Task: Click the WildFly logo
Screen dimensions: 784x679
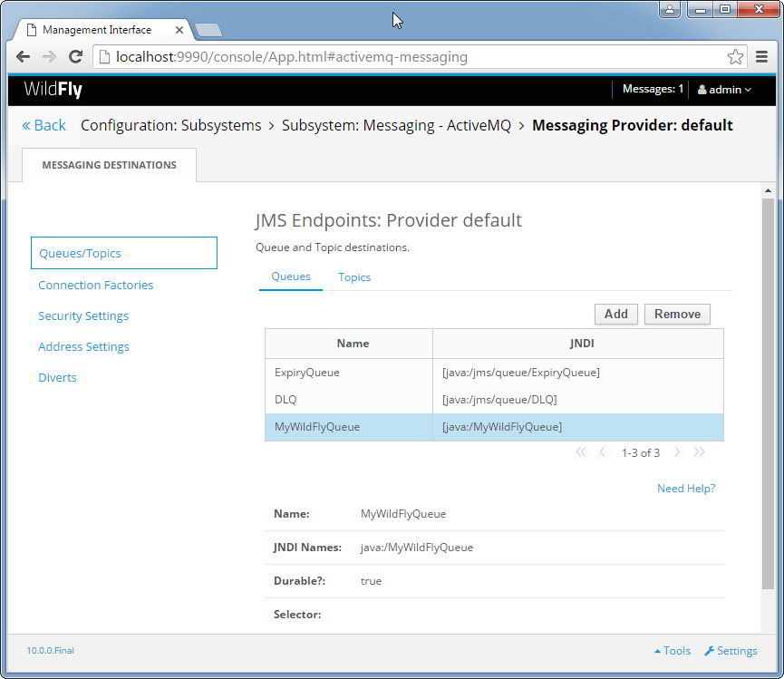Action: click(x=53, y=90)
